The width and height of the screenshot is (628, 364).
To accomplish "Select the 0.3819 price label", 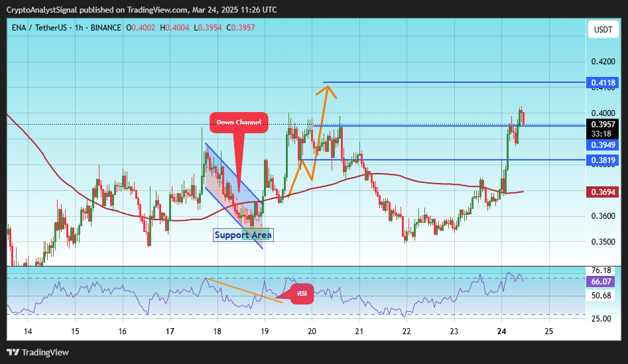I will tap(603, 160).
